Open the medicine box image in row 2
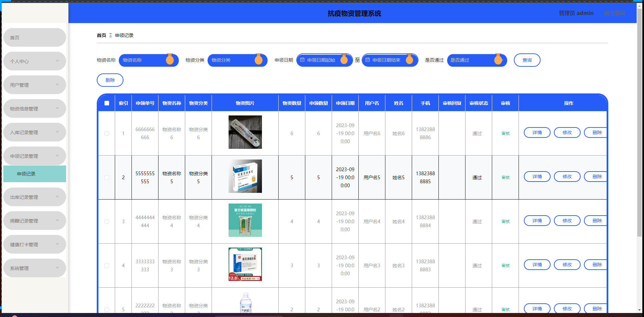The width and height of the screenshot is (644, 317). point(245,176)
